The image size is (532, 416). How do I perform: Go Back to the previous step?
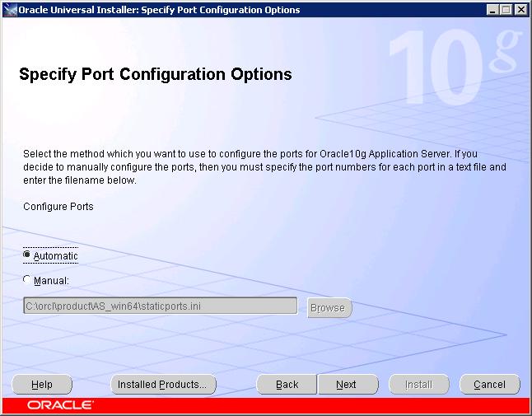coord(287,385)
